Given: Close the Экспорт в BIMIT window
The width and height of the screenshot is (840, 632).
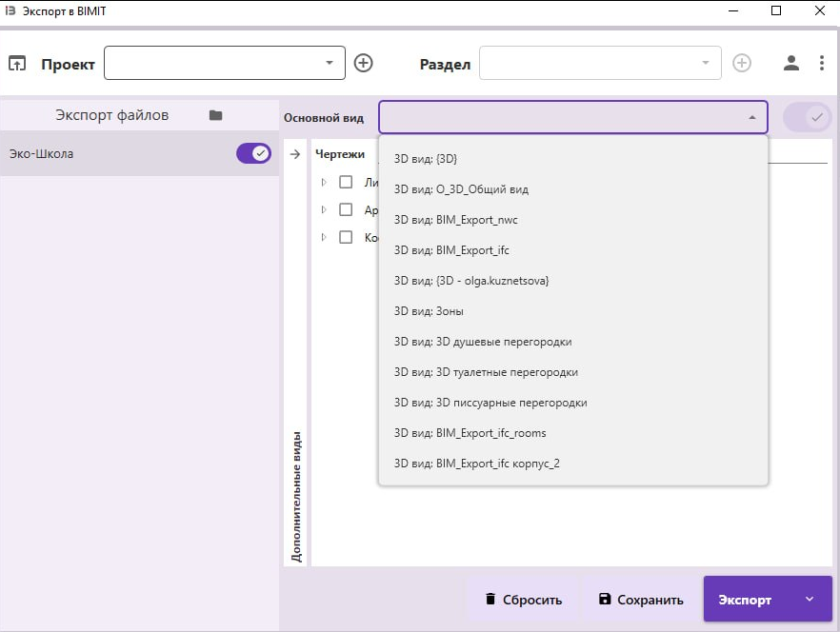Looking at the screenshot, I should [820, 10].
